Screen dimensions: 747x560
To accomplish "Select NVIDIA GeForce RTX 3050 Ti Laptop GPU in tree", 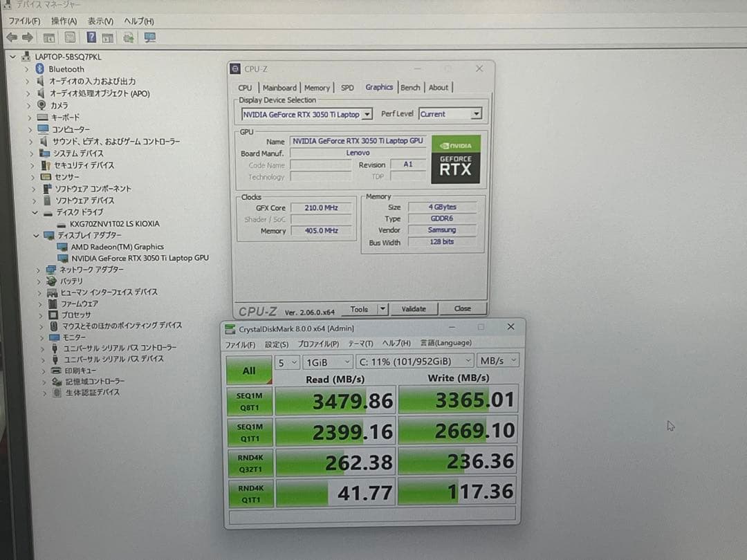I will tap(140, 258).
